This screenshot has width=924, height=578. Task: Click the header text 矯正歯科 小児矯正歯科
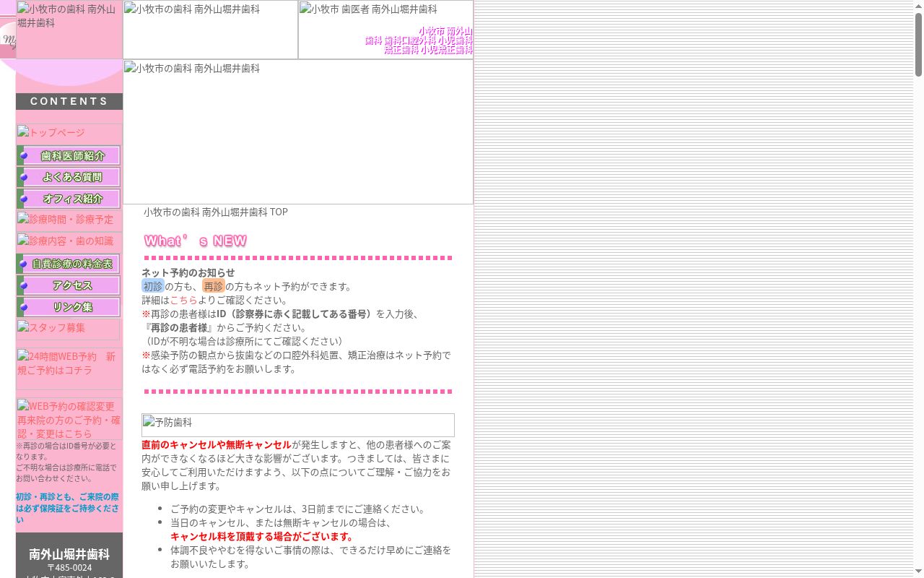coord(428,50)
